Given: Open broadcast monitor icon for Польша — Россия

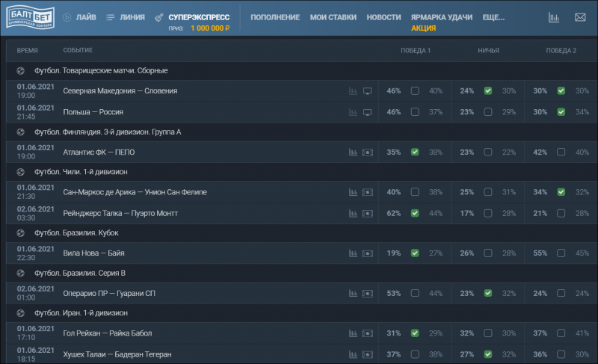Looking at the screenshot, I should (x=367, y=112).
